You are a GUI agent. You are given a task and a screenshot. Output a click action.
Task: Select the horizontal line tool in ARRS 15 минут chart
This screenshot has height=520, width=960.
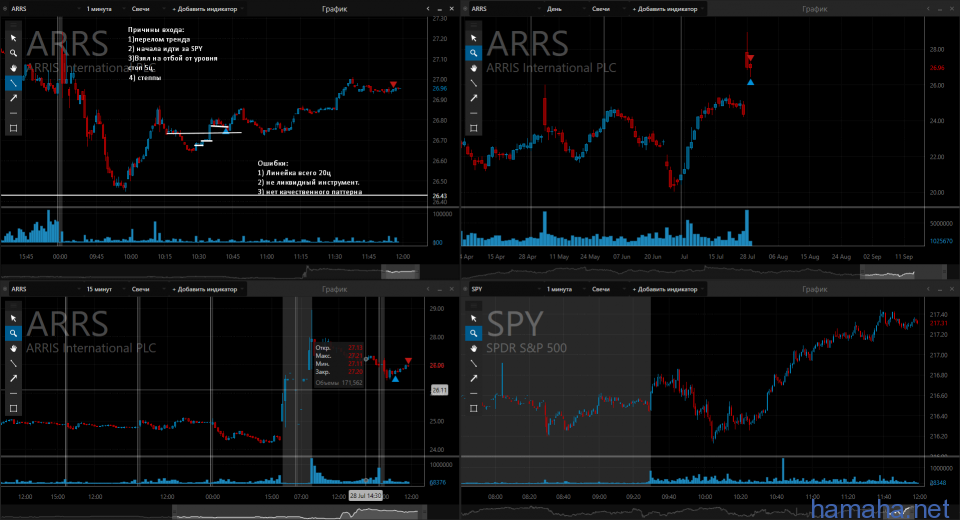(x=13, y=393)
